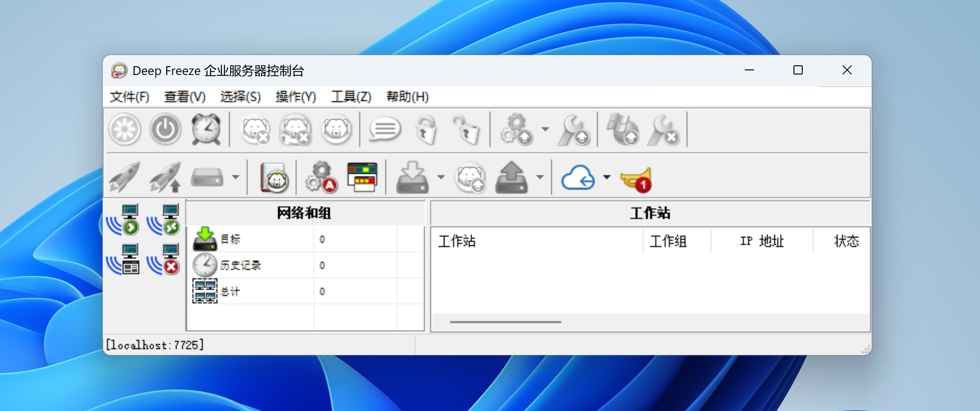Screen dimensions: 980x411
Task: Click the wrench with X badge icon
Action: click(x=664, y=130)
